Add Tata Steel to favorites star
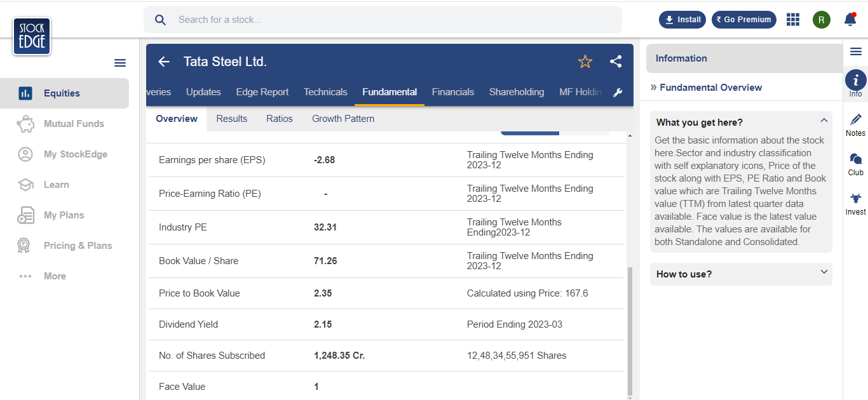This screenshot has width=868, height=400. [585, 62]
